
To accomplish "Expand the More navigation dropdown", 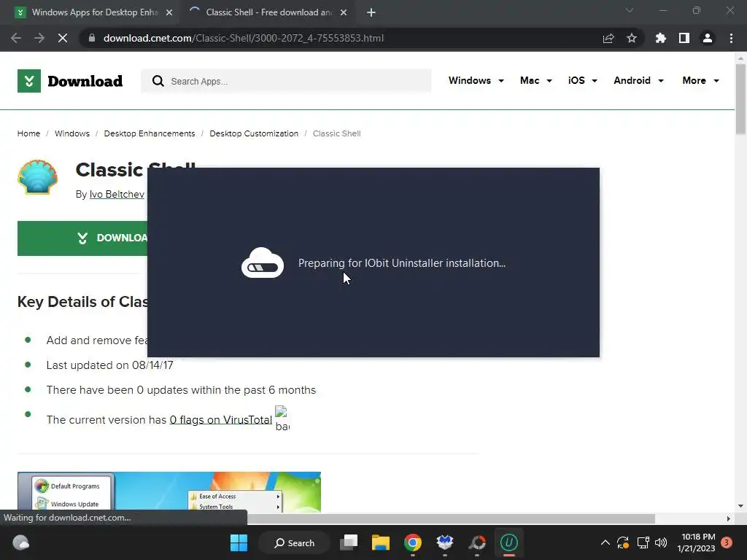I will [700, 80].
